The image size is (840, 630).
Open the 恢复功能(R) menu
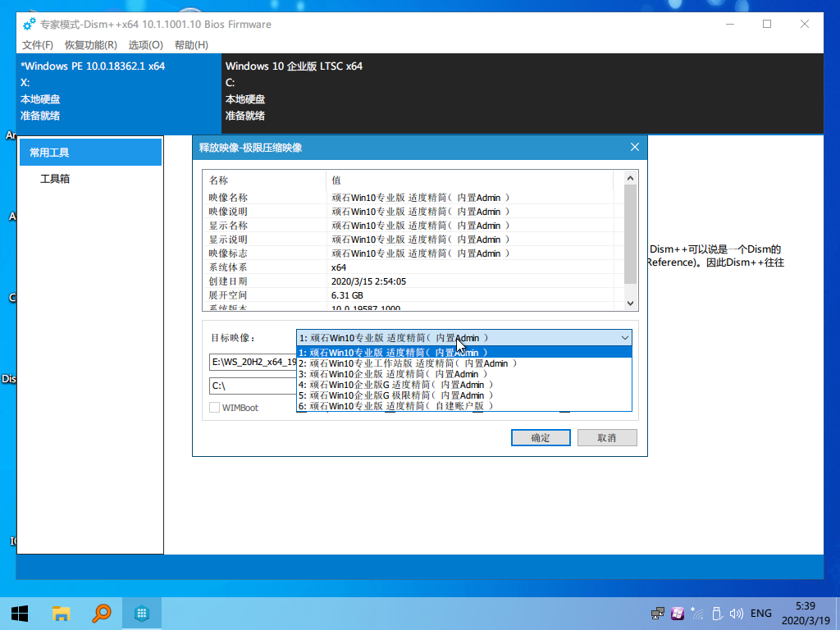(x=90, y=45)
